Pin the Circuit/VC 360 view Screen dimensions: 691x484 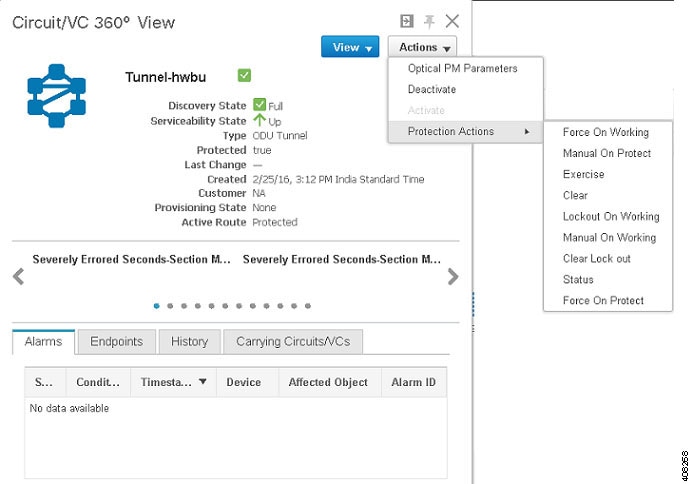tap(429, 21)
